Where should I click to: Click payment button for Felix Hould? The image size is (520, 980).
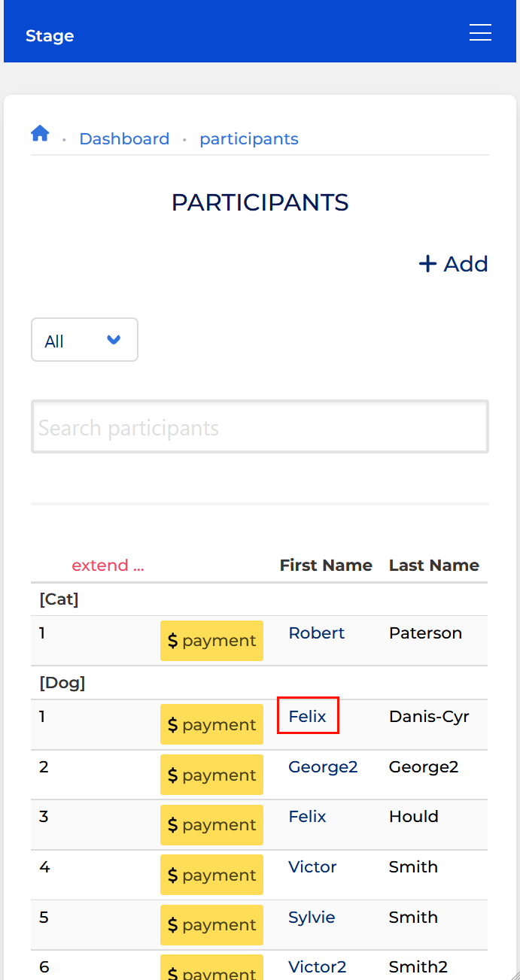211,825
